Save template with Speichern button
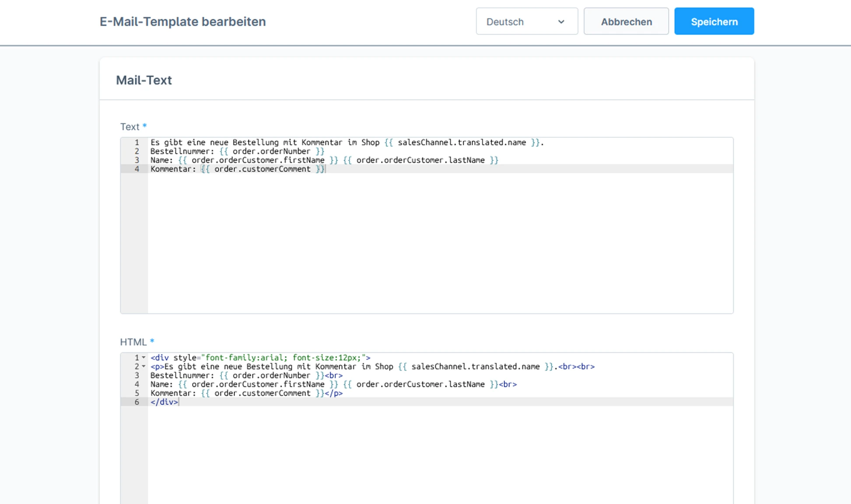This screenshot has height=504, width=851. [x=714, y=21]
